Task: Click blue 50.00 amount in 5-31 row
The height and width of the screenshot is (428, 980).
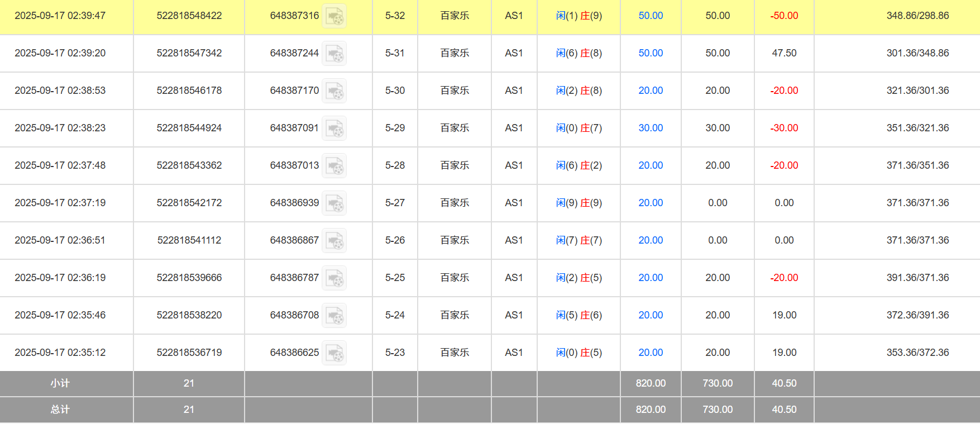Action: pos(651,53)
